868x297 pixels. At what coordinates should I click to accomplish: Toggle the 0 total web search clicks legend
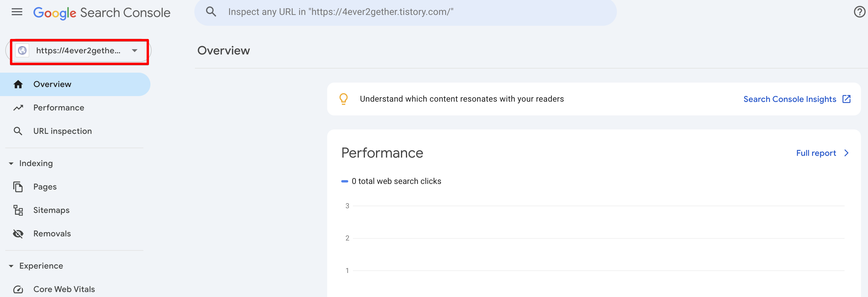391,181
